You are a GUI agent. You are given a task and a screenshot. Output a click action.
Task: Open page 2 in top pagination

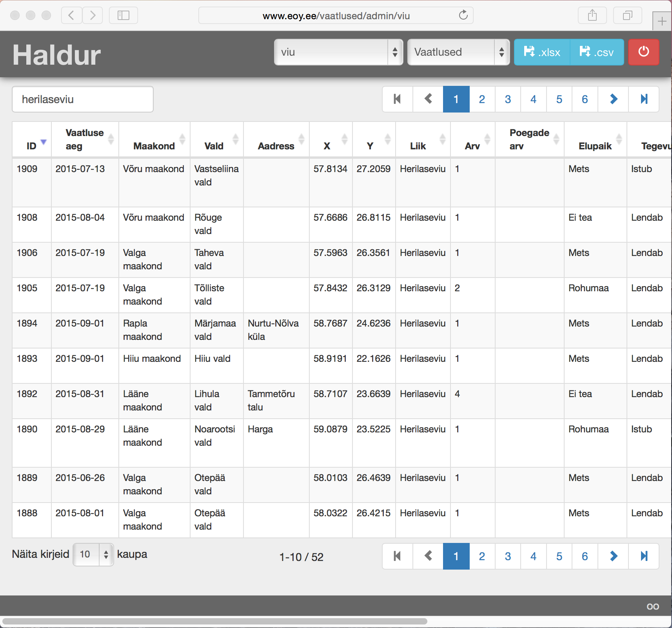pyautogui.click(x=482, y=99)
